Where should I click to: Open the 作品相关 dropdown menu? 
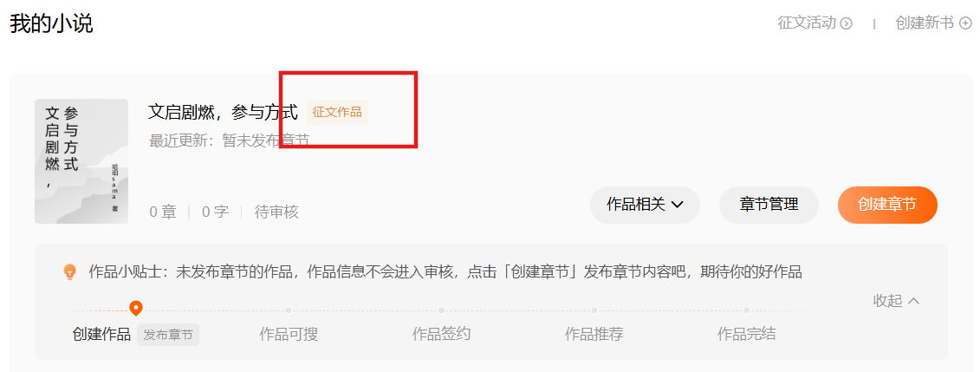coord(645,205)
